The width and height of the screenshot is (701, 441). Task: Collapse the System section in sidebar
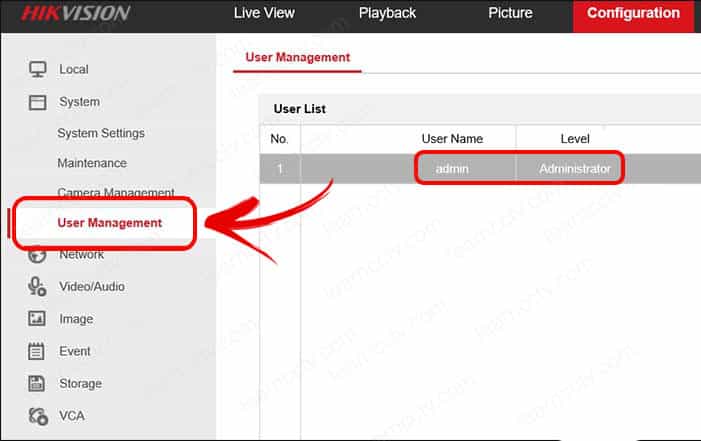[78, 101]
